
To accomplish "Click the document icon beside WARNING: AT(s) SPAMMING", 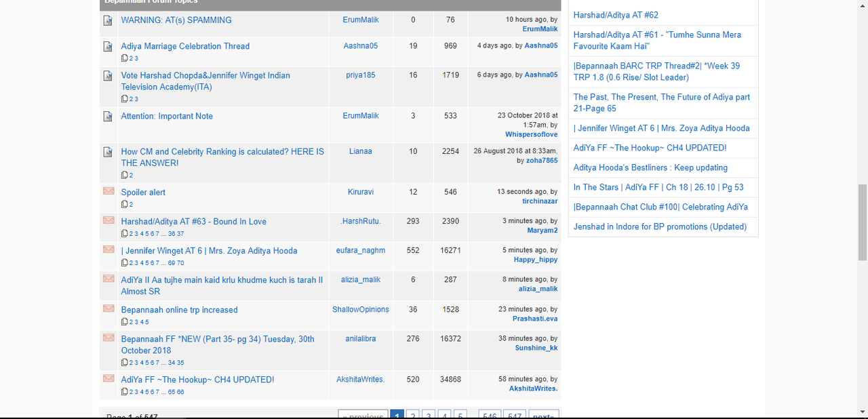I will 108,20.
